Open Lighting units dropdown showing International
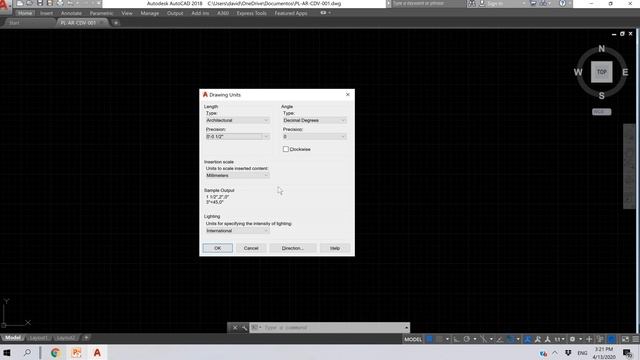The image size is (640, 360). point(237,231)
